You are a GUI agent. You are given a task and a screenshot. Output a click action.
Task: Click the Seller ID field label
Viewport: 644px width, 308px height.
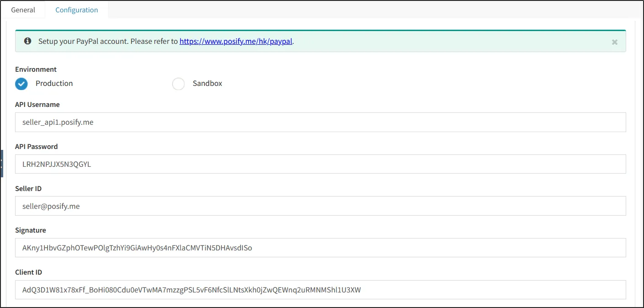point(28,189)
